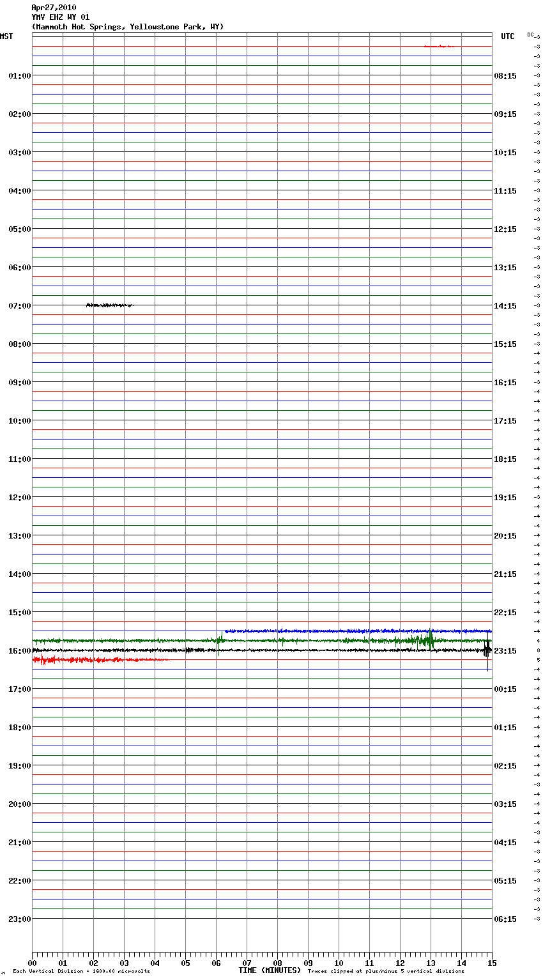The height and width of the screenshot is (980, 543).
Task: Click the 10:15 UTC time label
Action: click(505, 153)
